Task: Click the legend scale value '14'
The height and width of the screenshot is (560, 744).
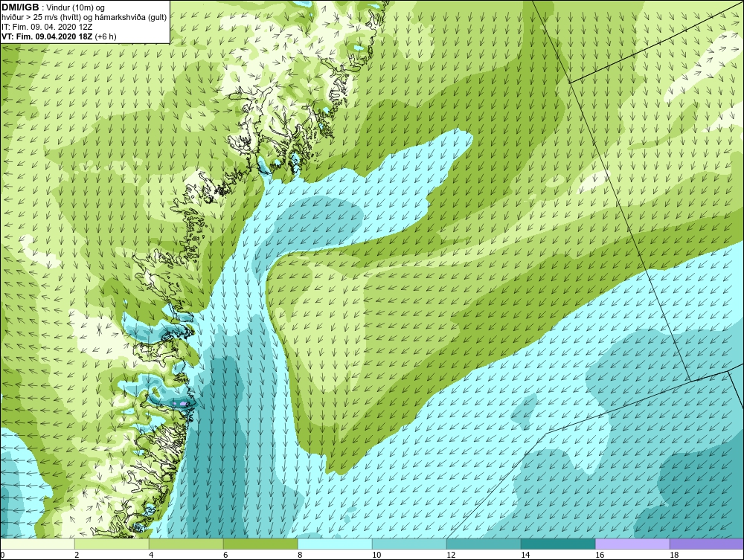Action: [x=525, y=555]
